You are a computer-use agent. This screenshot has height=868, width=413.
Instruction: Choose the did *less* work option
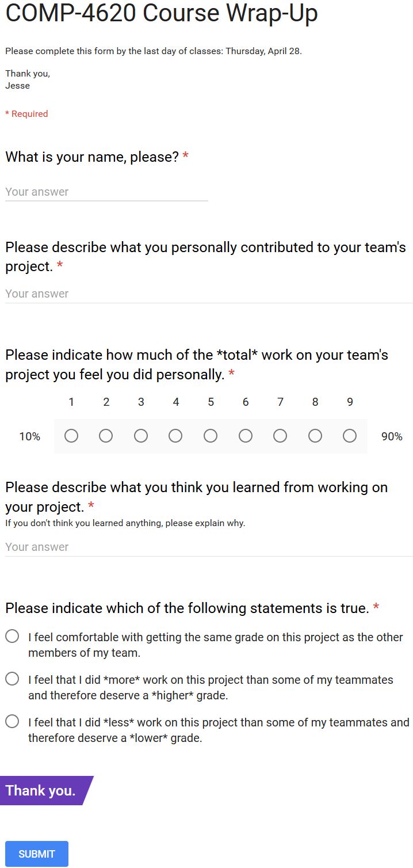(x=12, y=721)
